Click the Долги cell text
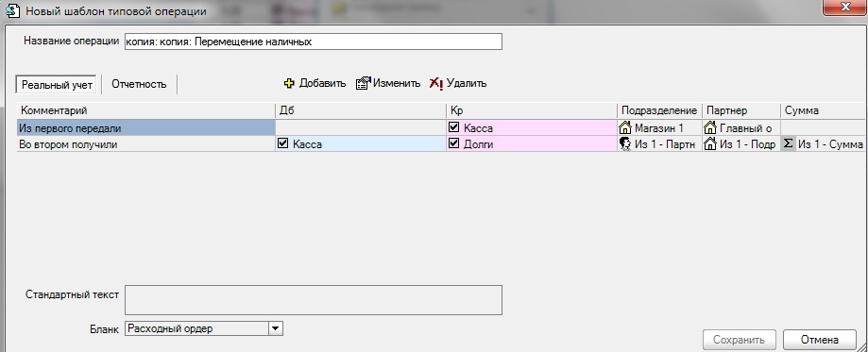This screenshot has width=868, height=352. click(478, 144)
